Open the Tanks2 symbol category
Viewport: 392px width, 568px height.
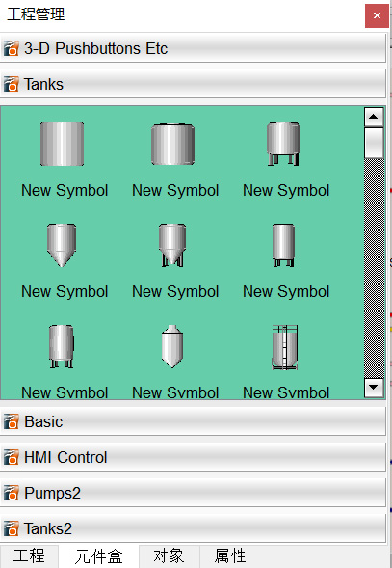(193, 528)
